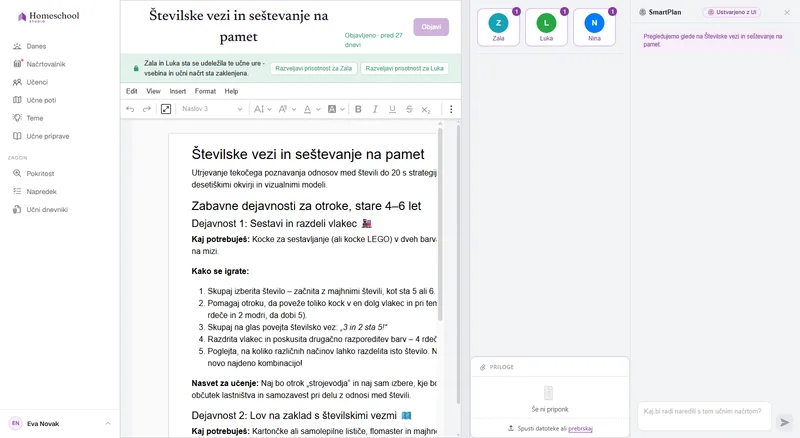Open Pokritost in sidebar
Image resolution: width=800 pixels, height=438 pixels.
click(40, 174)
